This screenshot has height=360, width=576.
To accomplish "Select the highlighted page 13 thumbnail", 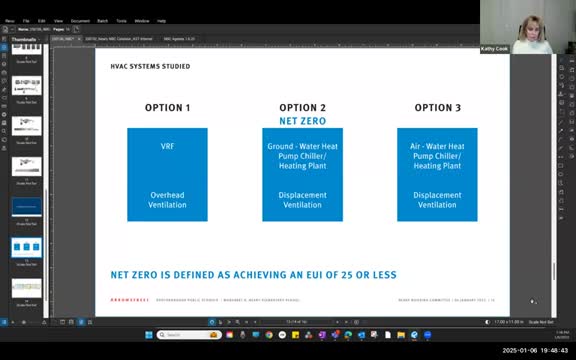I will 26,247.
